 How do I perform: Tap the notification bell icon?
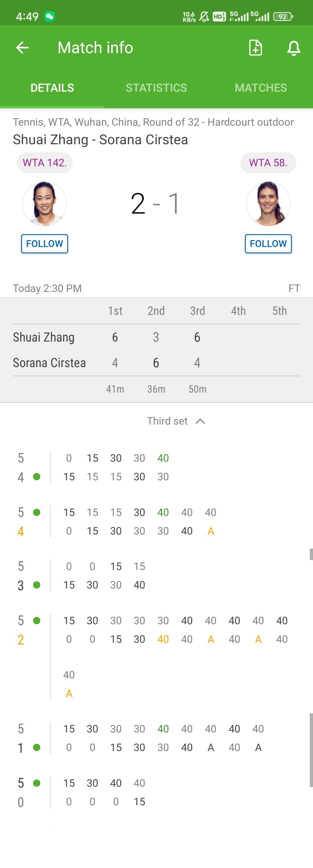point(294,48)
